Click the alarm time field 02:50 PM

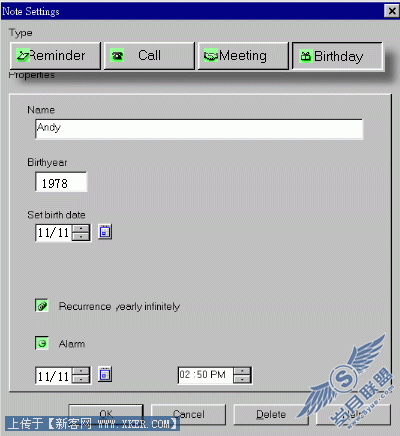[x=206, y=375]
